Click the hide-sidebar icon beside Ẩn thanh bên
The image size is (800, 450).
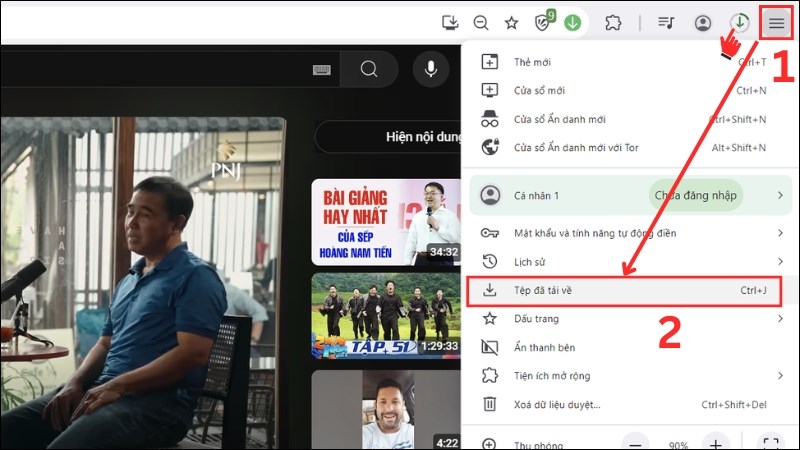[x=489, y=347]
